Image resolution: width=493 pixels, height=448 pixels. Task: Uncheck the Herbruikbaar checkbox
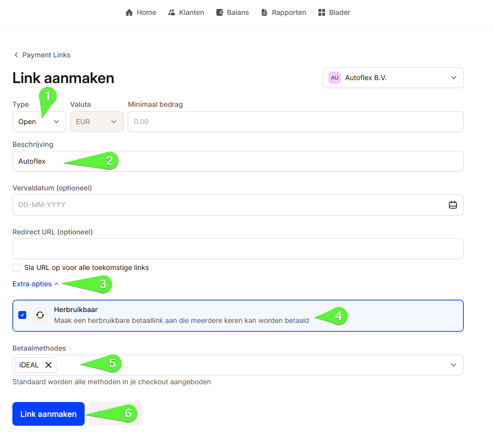22,315
